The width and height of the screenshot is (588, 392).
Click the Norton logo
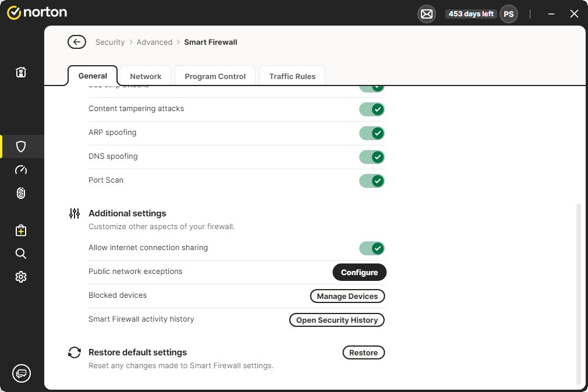click(x=37, y=13)
